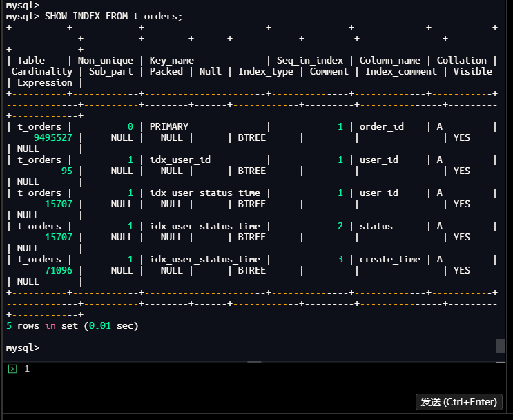The image size is (513, 420).
Task: Click the Packed column header
Action: 166,71
